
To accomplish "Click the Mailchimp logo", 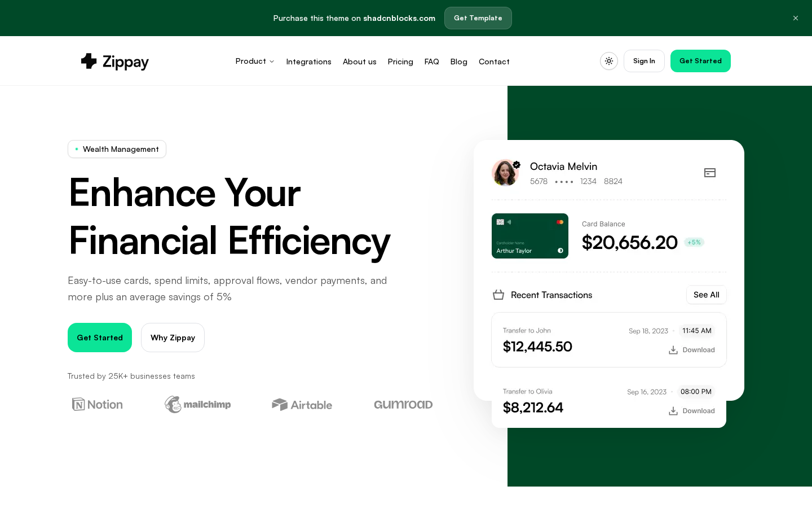I will pos(197,404).
